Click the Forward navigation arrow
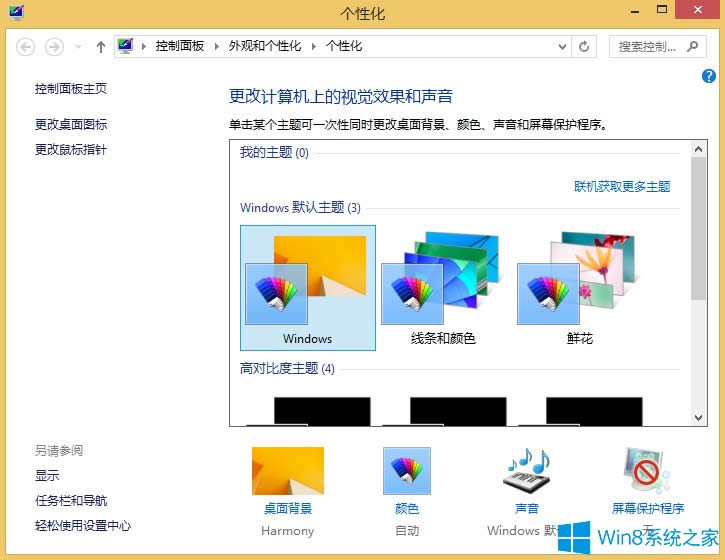This screenshot has width=725, height=560. (x=54, y=47)
